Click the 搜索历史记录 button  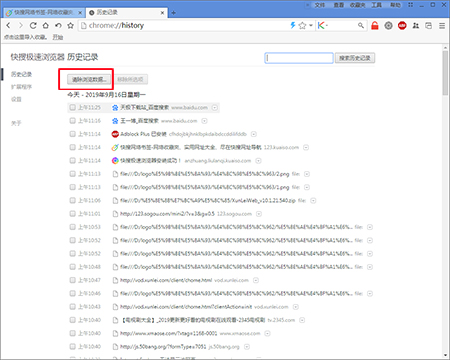pyautogui.click(x=355, y=58)
